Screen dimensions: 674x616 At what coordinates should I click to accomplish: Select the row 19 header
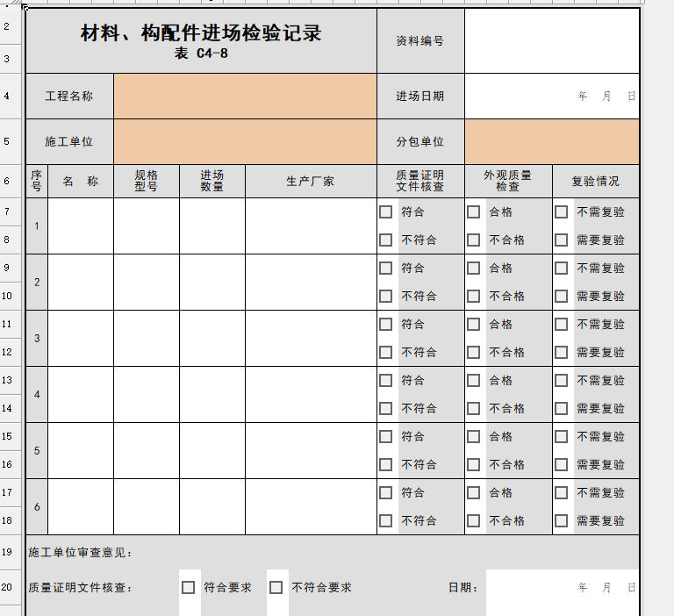[x=7, y=552]
